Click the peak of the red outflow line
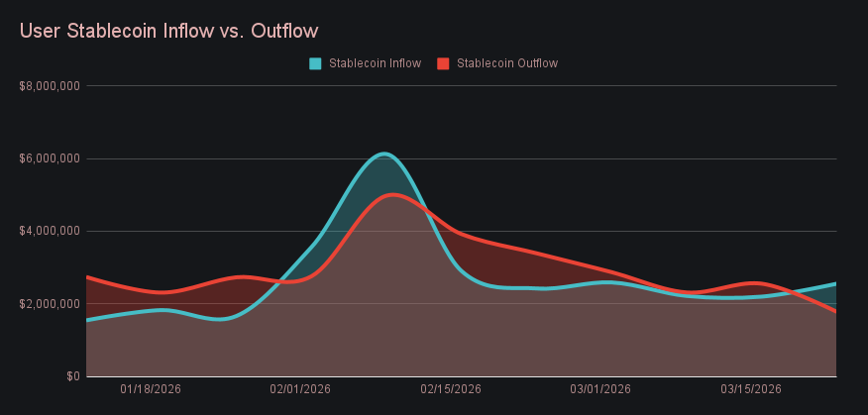Screen dimensions: 868x415 (x=392, y=194)
